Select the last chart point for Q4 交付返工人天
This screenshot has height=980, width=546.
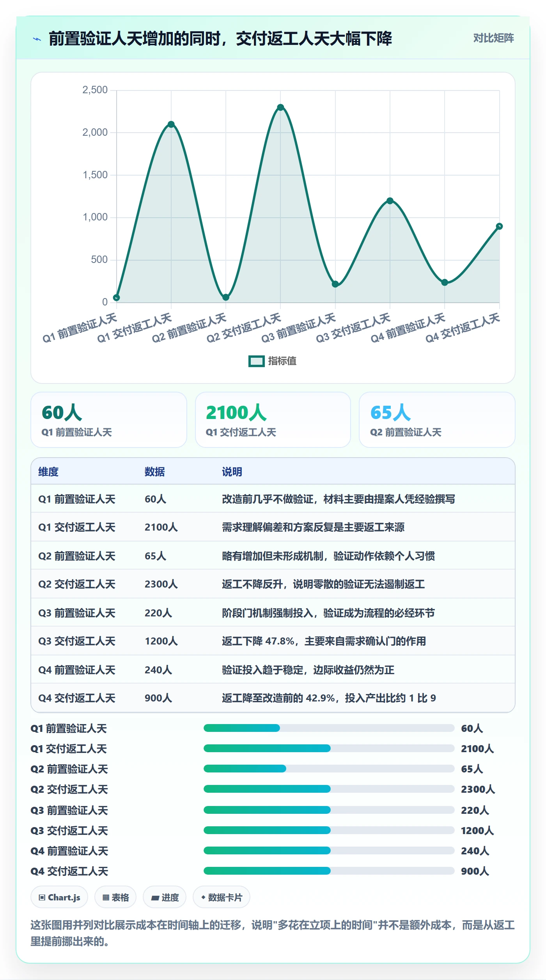pyautogui.click(x=499, y=226)
